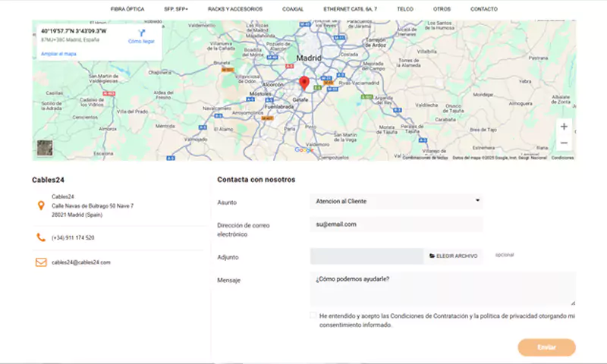
Task: Click address Calle Navas de Buitrago text
Action: point(93,206)
